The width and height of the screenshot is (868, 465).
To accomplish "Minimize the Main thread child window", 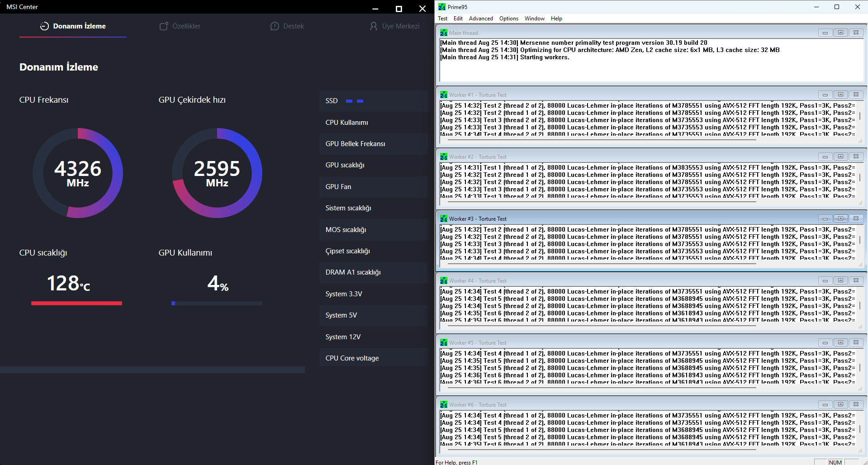I will [825, 33].
